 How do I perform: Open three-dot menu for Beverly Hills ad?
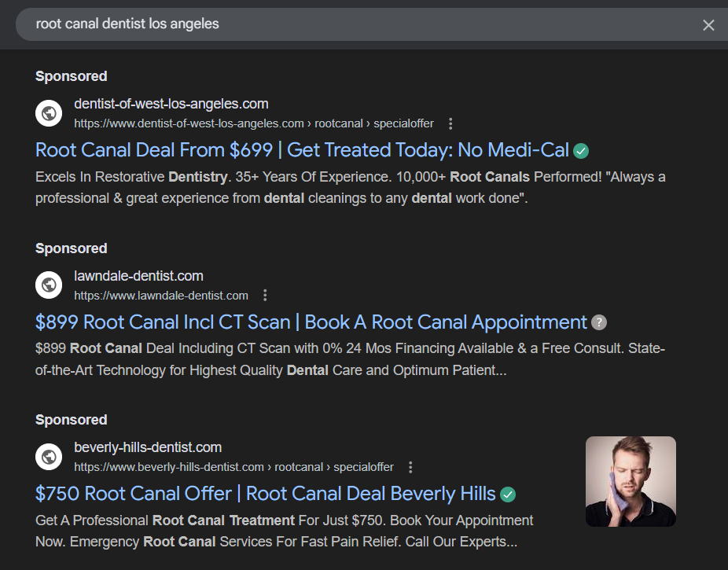point(410,467)
